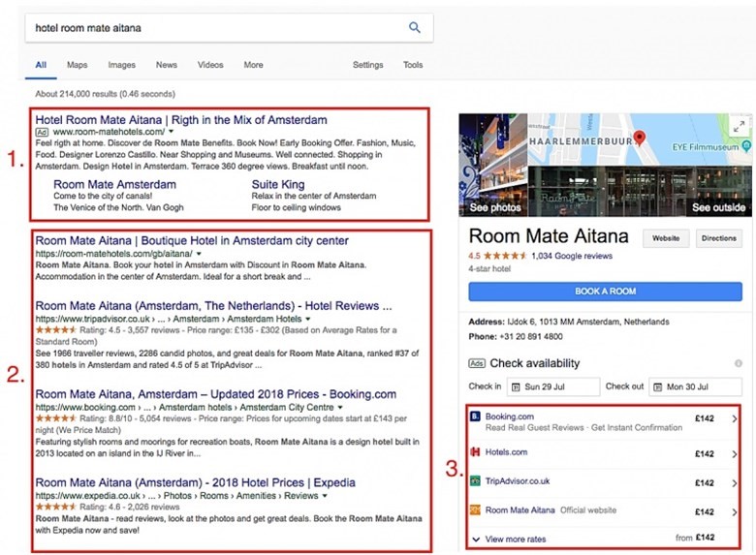Viewport: 756px width, 555px height.
Task: Open the More search menu
Action: 253,65
